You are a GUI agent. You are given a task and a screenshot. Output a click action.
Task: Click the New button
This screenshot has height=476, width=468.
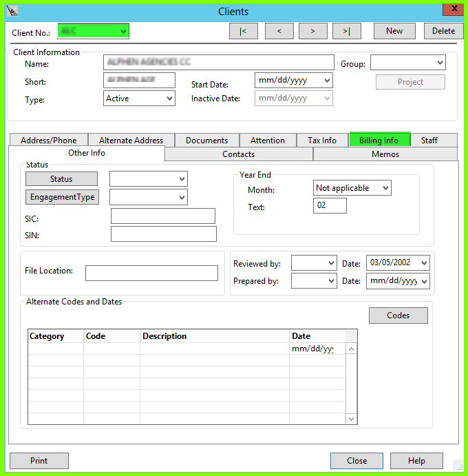click(394, 31)
